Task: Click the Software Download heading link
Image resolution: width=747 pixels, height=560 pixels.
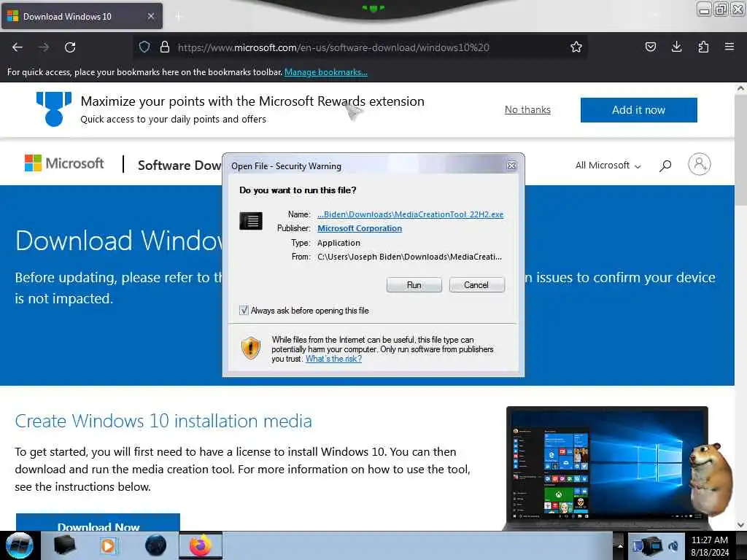Action: coord(179,166)
